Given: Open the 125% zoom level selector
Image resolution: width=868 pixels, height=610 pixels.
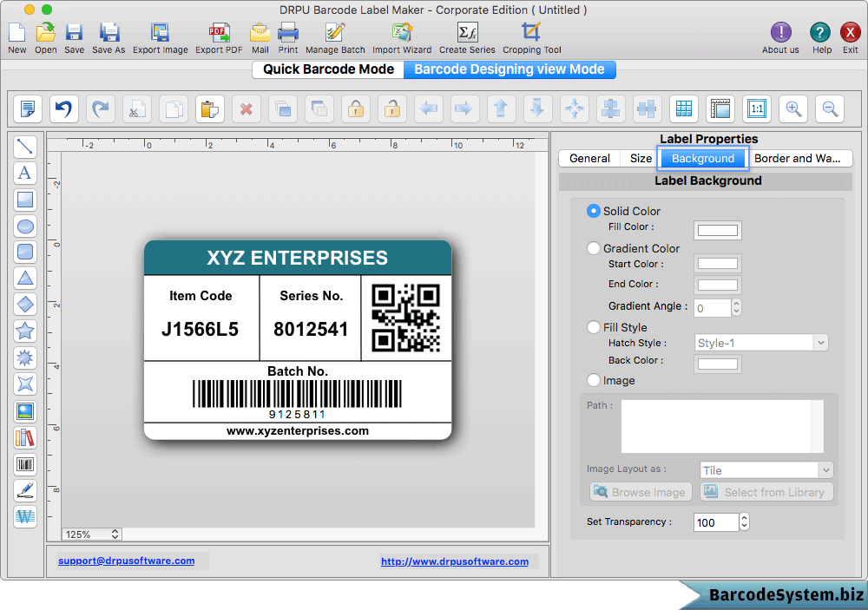Looking at the screenshot, I should (x=91, y=535).
